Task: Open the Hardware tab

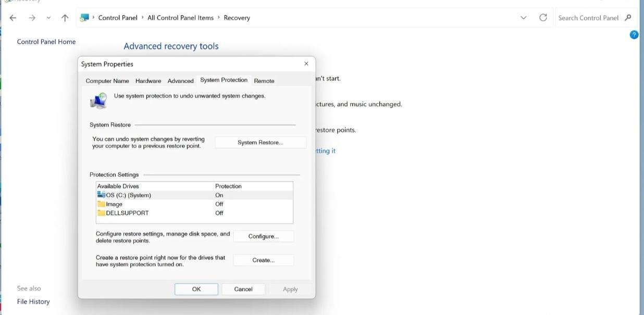Action: click(x=148, y=81)
